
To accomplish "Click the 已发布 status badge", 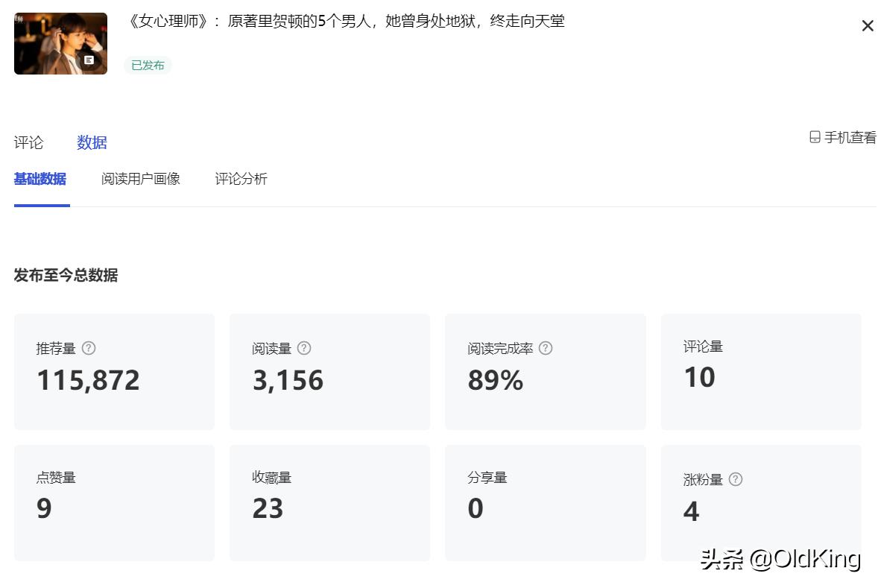I will coord(147,65).
